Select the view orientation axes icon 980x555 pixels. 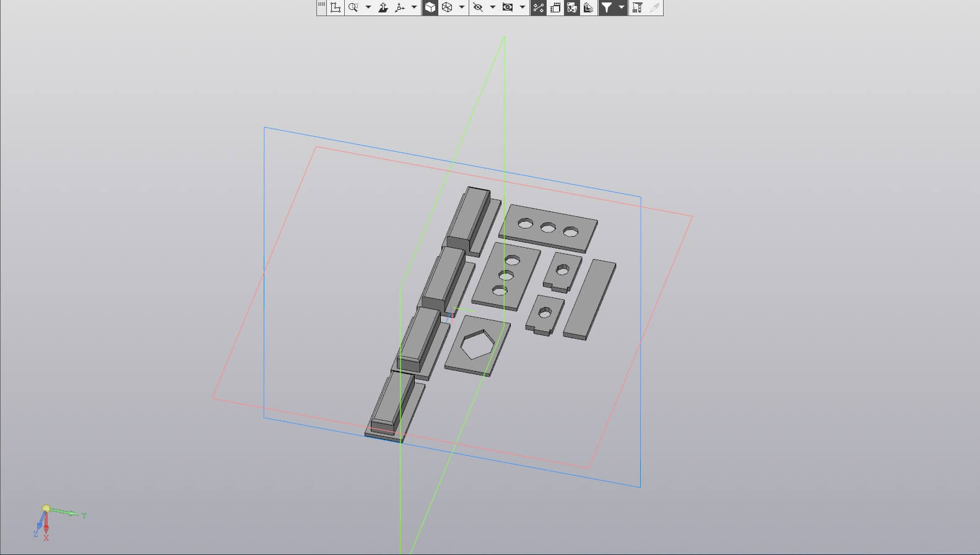pos(400,7)
